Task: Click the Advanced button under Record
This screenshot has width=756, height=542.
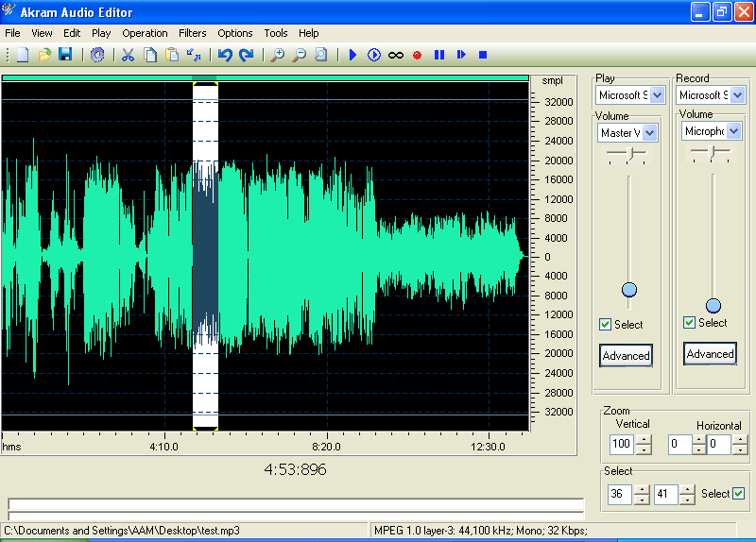Action: pyautogui.click(x=710, y=354)
